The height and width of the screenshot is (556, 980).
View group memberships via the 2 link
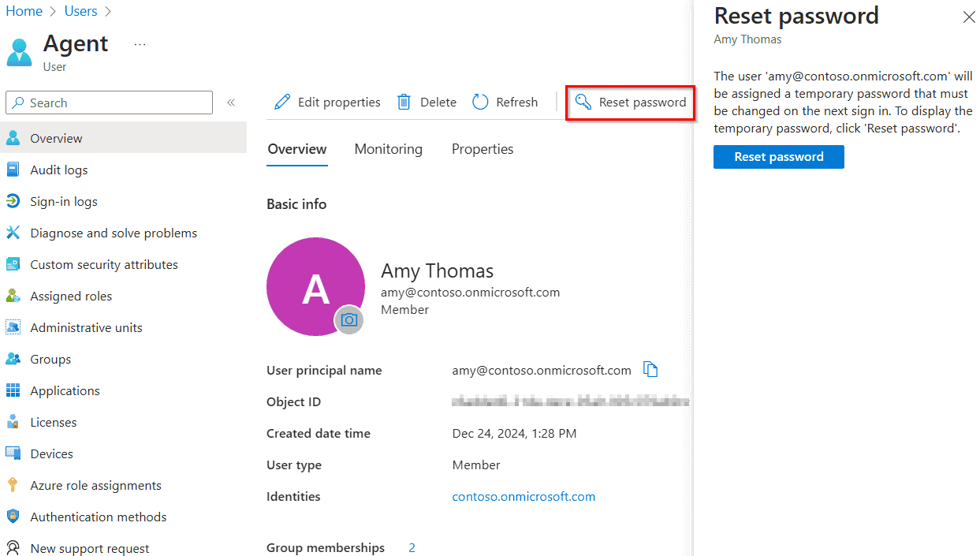click(x=412, y=547)
